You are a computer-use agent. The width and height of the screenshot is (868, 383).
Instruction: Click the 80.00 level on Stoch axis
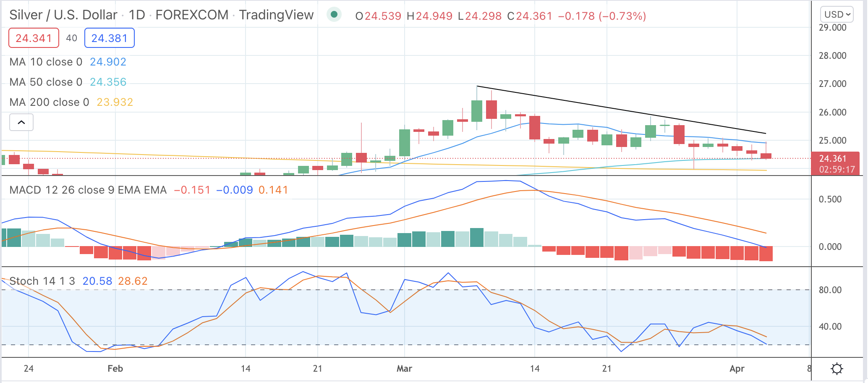point(830,290)
